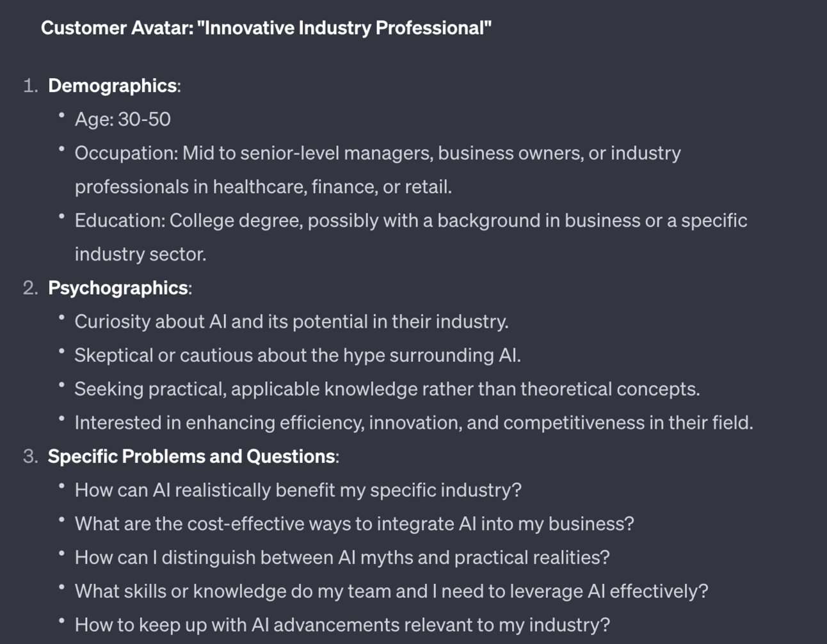This screenshot has width=827, height=644.
Task: Click the Psychographics heading
Action: [x=118, y=288]
